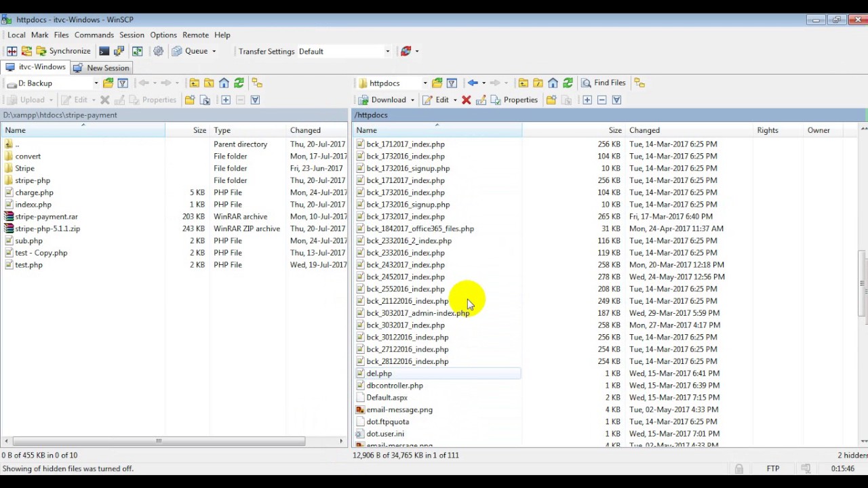868x488 pixels.
Task: Open the console terminal icon
Action: [104, 51]
